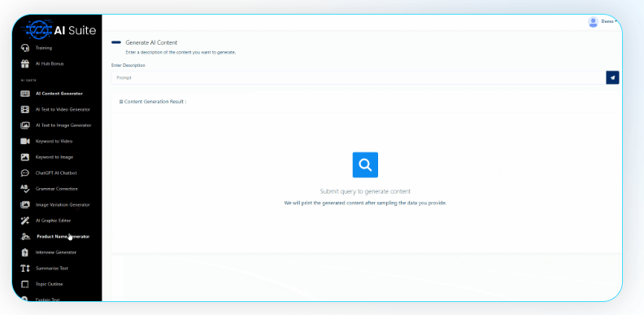Select AI Content Generator in sidebar
The image size is (644, 315).
pyautogui.click(x=59, y=94)
